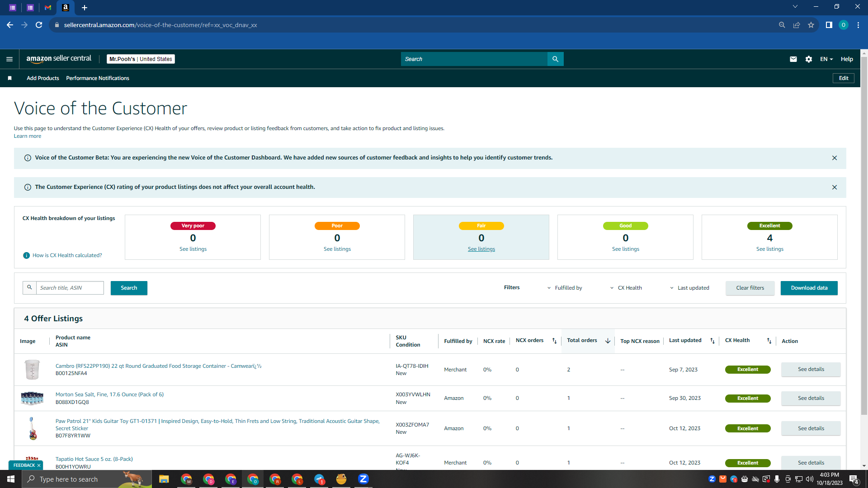This screenshot has height=488, width=868.
Task: Open the Chrome three-dot menu
Action: click(858, 25)
